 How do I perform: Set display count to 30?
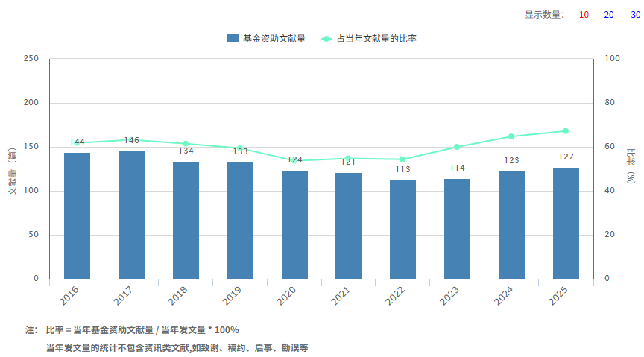[634, 15]
